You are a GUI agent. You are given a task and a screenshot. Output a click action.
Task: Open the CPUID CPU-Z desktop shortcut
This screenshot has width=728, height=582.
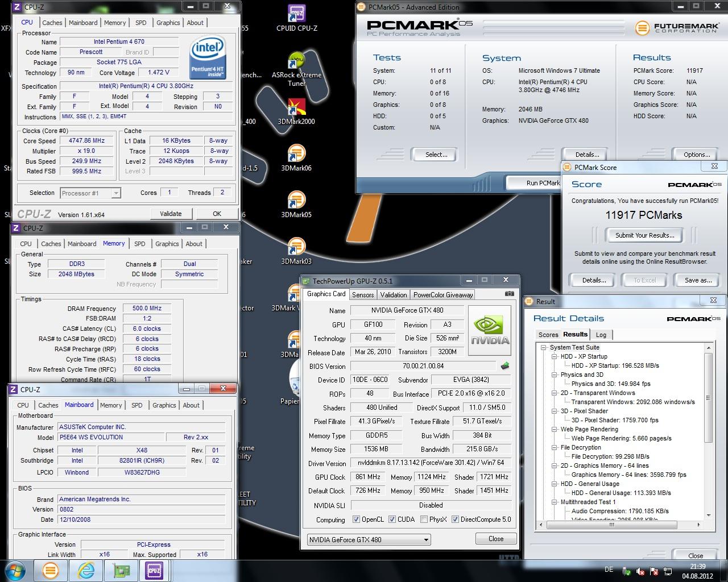tap(296, 18)
